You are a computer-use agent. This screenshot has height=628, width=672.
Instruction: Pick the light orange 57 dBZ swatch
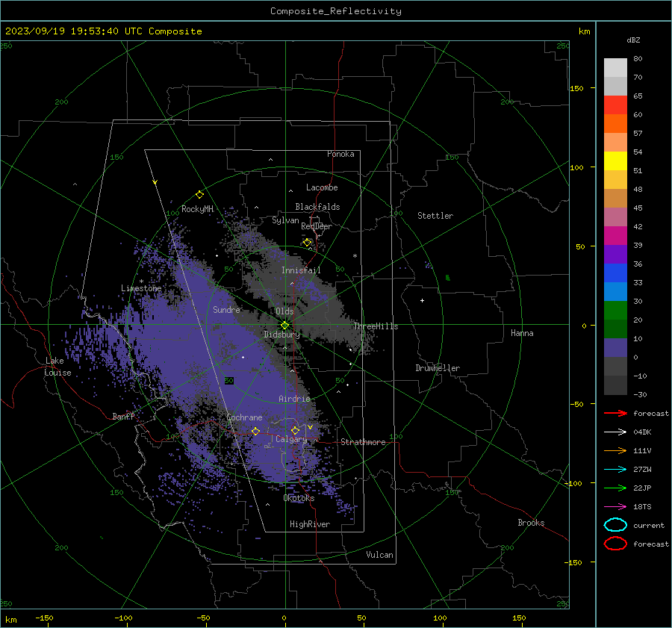pyautogui.click(x=615, y=142)
